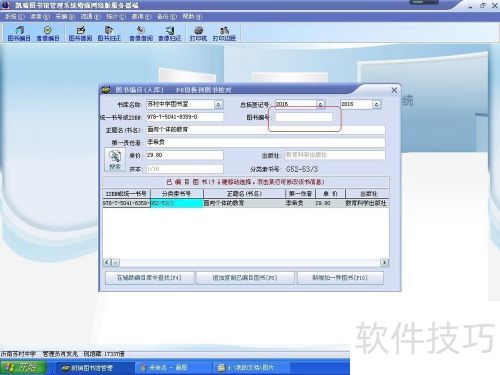This screenshot has height=375, width=500.
Task: Click the left scroll arrow of table
Action: tap(107, 263)
